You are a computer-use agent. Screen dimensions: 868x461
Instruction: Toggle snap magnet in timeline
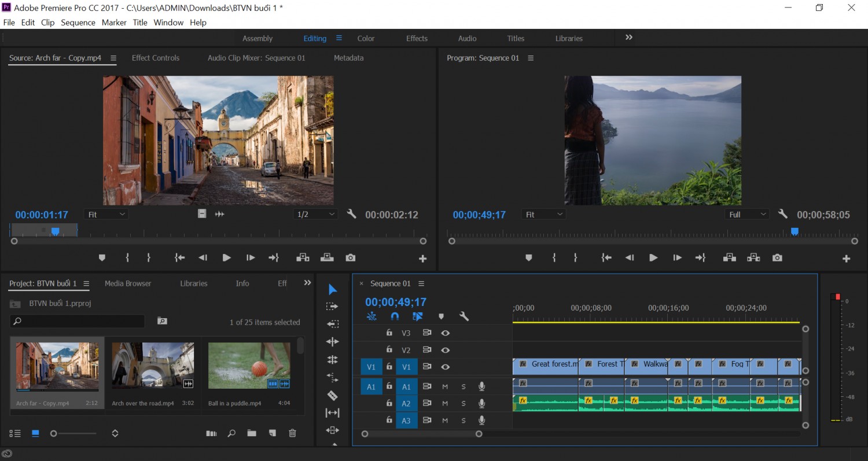395,316
